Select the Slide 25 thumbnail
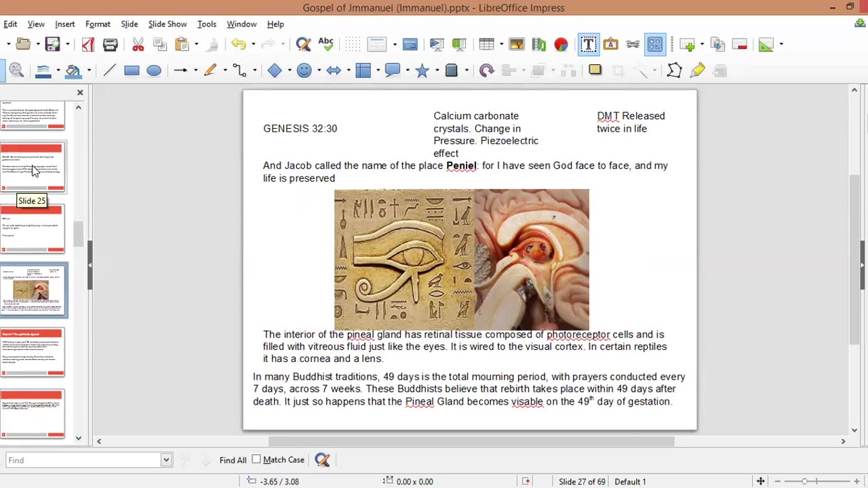Screen dimensions: 868x488 32,167
